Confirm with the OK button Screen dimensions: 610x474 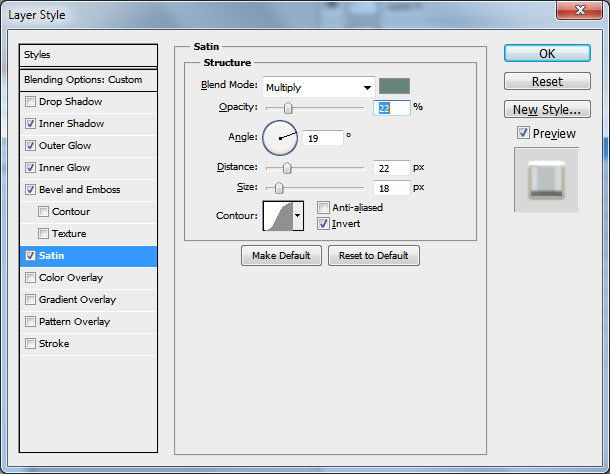pyautogui.click(x=547, y=53)
